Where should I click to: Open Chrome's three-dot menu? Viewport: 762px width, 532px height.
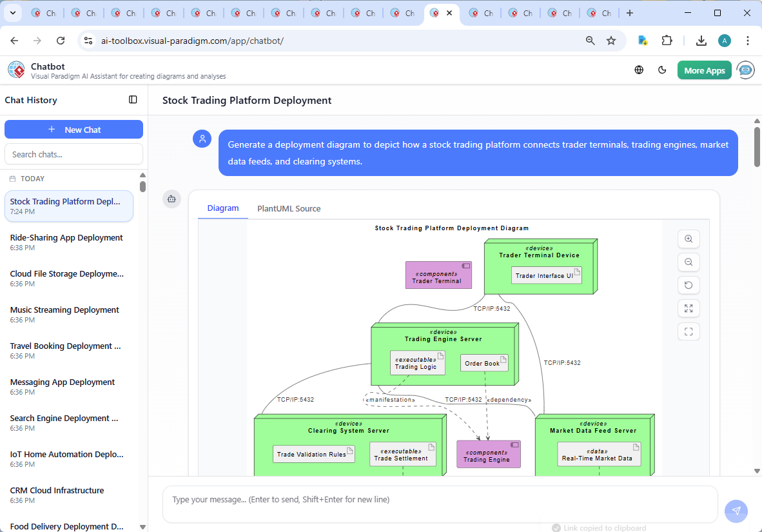point(747,40)
